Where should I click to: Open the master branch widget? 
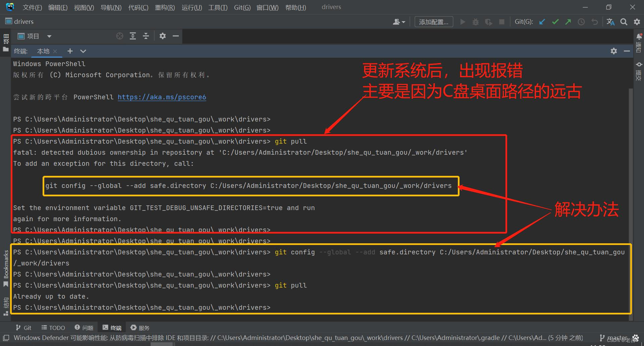[613, 338]
